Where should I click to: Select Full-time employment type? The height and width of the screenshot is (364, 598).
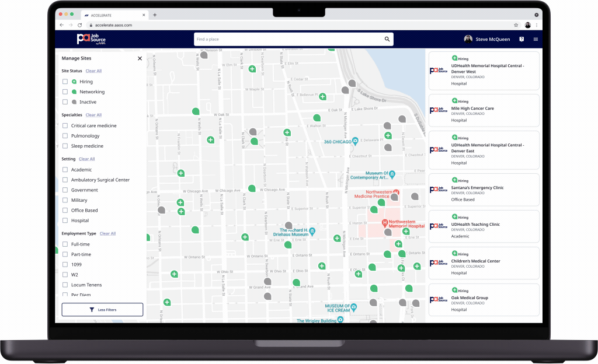(65, 244)
